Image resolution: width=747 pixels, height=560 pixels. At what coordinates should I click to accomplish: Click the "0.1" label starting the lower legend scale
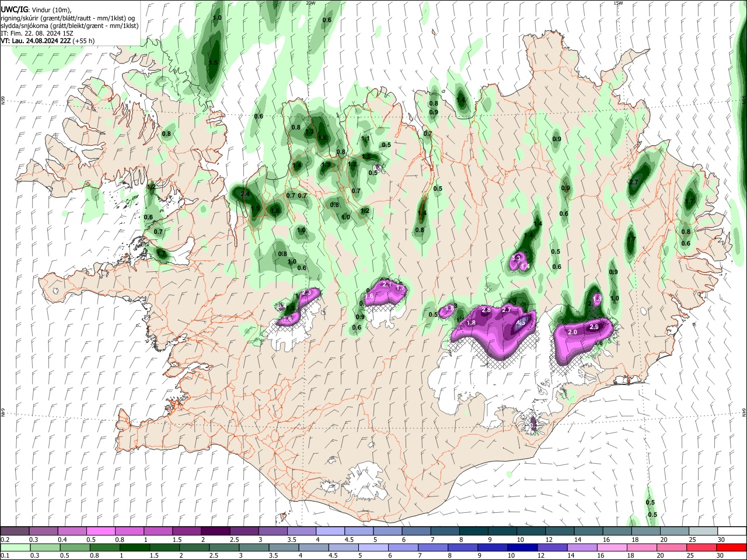point(5,555)
